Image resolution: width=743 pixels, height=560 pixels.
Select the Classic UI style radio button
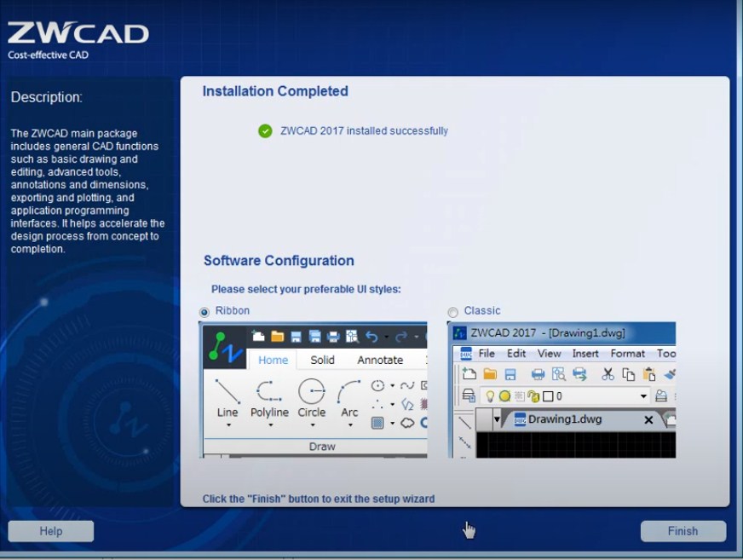[x=453, y=312]
